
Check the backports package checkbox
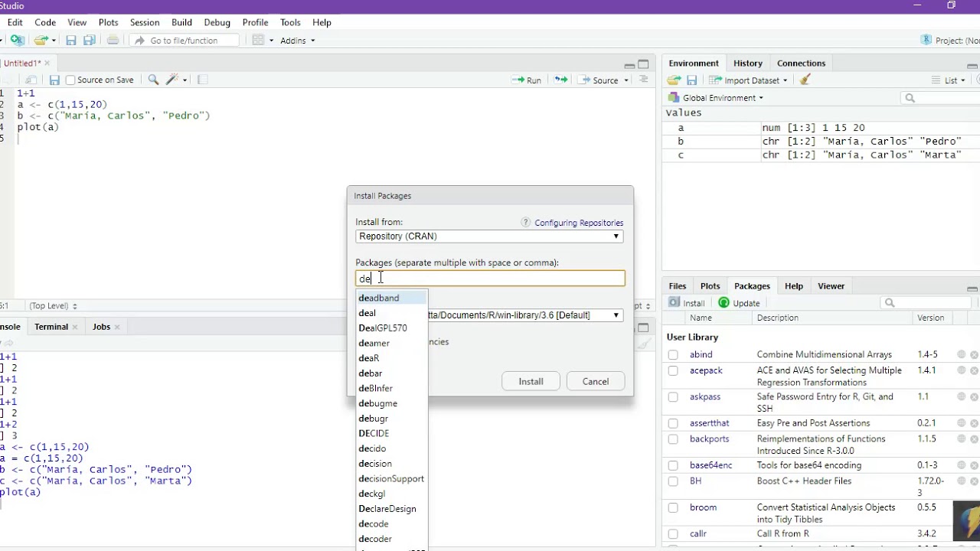(x=673, y=439)
